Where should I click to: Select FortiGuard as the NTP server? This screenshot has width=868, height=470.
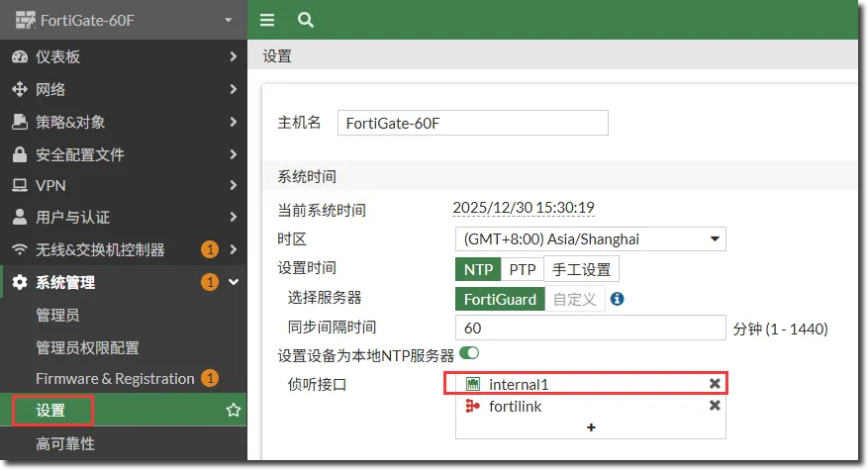[x=500, y=299]
